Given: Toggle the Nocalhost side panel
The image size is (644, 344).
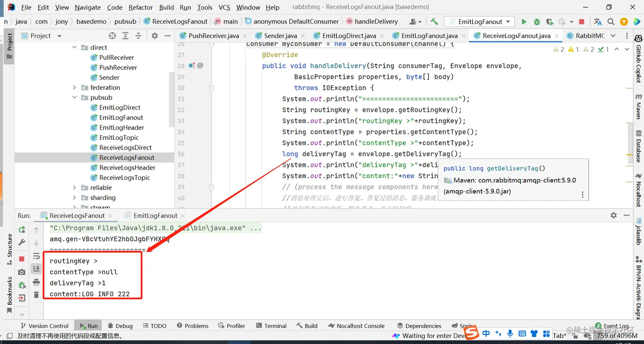Looking at the screenshot, I should pyautogui.click(x=638, y=190).
